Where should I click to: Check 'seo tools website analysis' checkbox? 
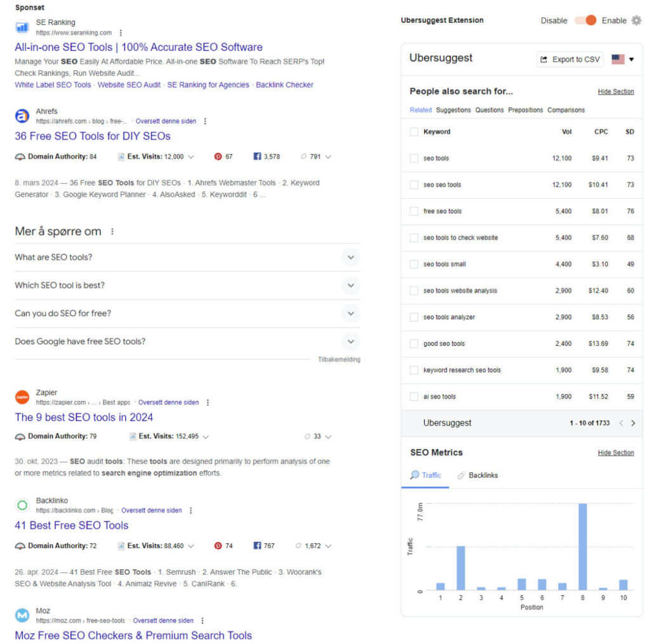pos(414,291)
